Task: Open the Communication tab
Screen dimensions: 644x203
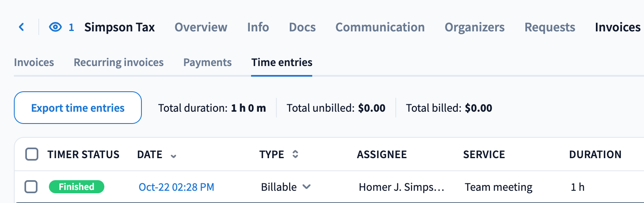Action: 380,27
